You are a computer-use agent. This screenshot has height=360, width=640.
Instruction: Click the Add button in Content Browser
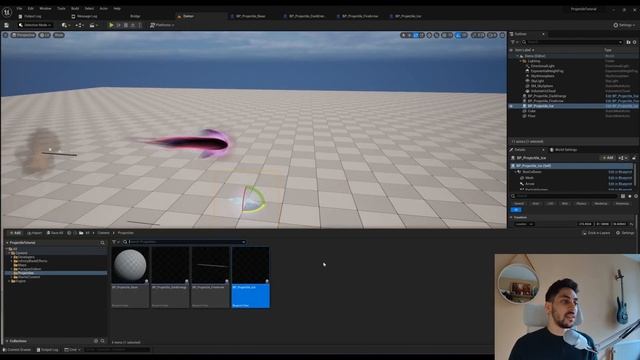[15, 233]
